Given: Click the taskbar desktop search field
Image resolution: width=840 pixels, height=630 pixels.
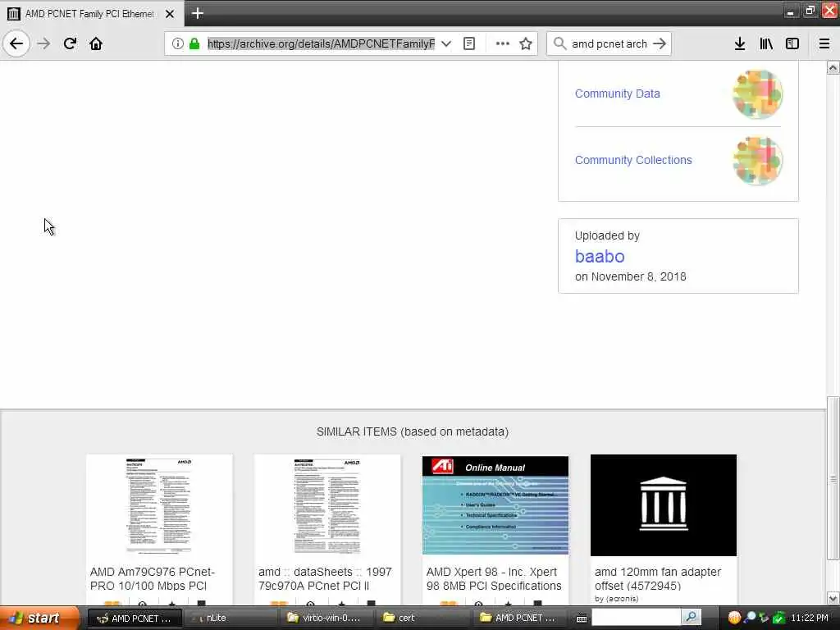Looking at the screenshot, I should click(636, 618).
